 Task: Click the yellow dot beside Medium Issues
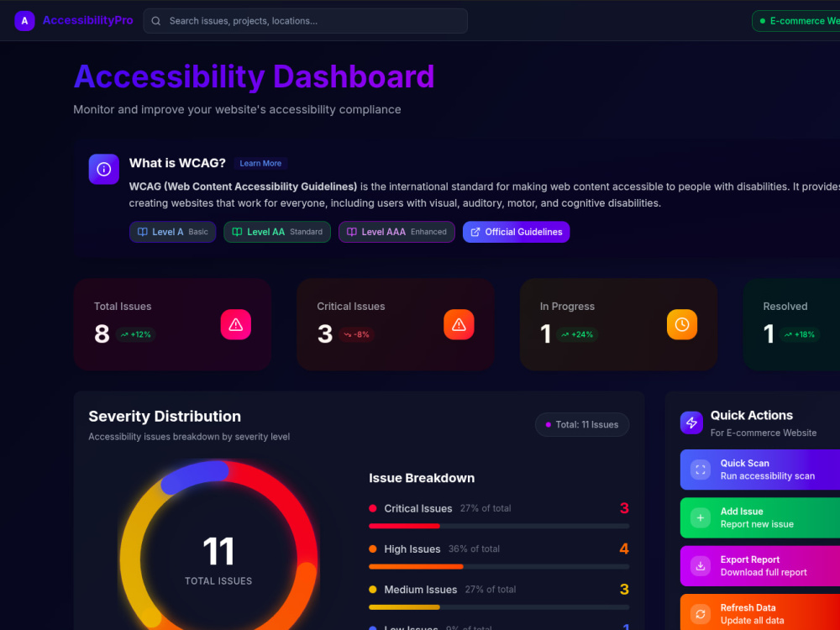point(373,590)
